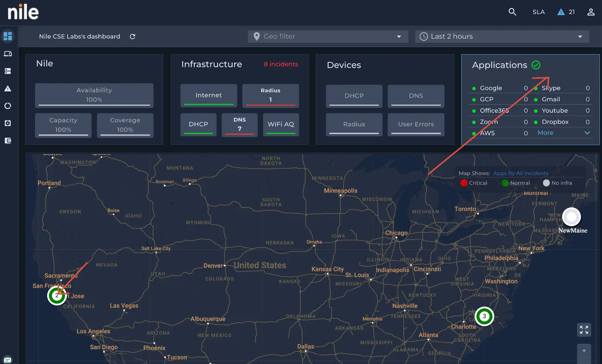Open the Internet infrastructure tile
The image size is (602, 364).
209,96
